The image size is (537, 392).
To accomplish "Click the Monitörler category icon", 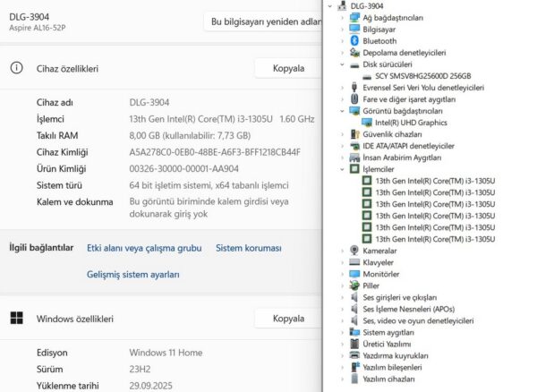I will tap(354, 274).
